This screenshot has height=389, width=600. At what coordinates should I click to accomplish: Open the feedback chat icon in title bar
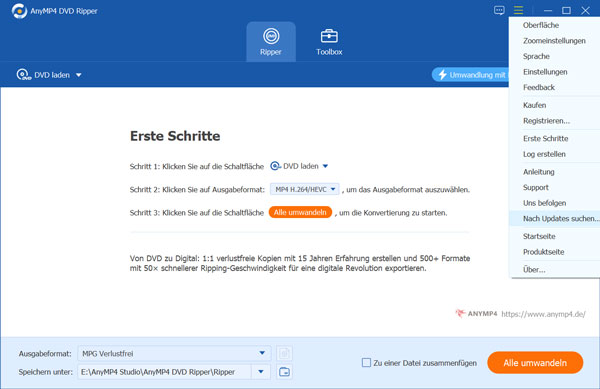coord(499,10)
